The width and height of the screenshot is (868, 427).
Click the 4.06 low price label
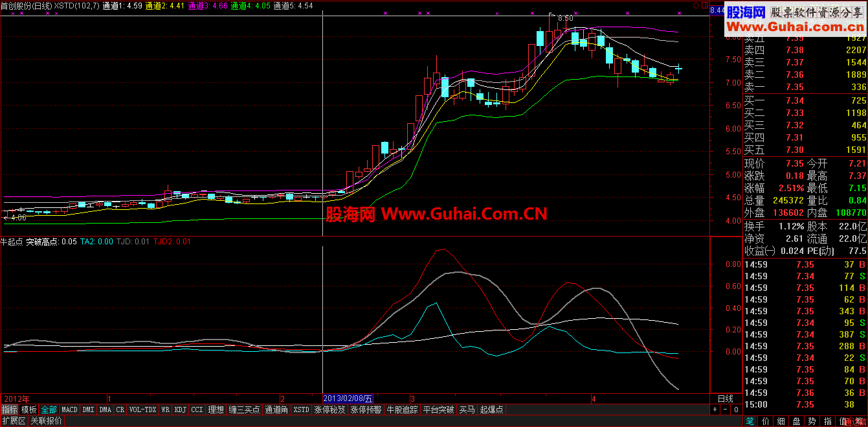click(x=18, y=218)
